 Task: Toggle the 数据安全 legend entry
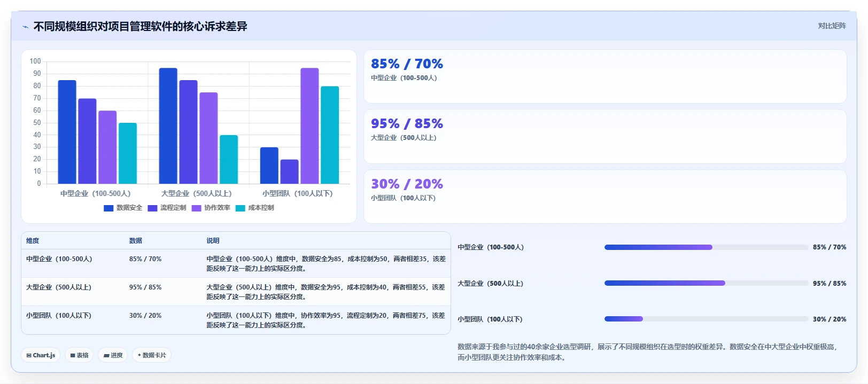123,208
